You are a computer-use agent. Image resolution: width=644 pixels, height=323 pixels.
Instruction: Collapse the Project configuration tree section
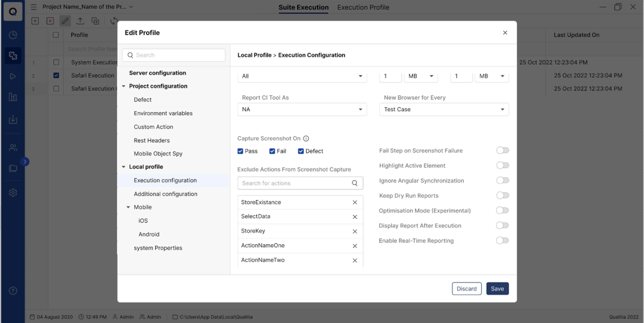124,86
